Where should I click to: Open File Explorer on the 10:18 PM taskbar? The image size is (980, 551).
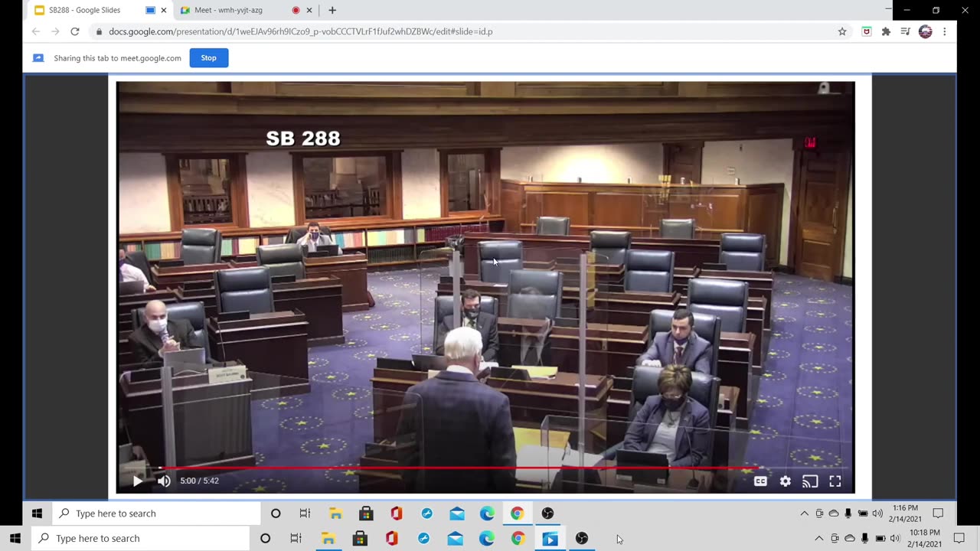(328, 539)
